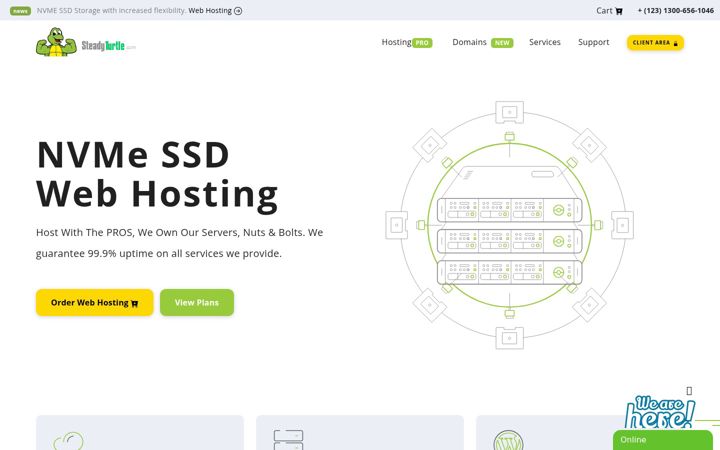Click the circled arrow next to Web Hosting
720x450 pixels.
(238, 11)
